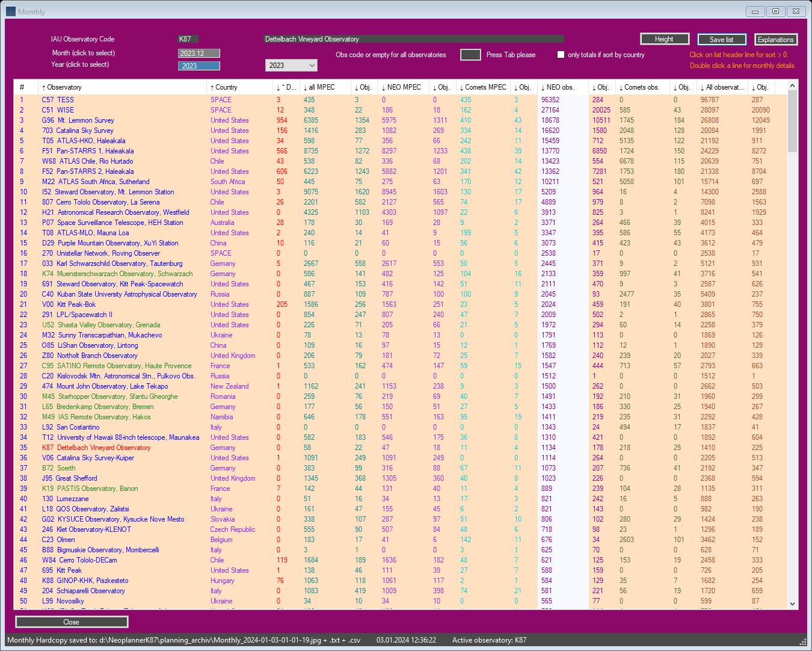The width and height of the screenshot is (812, 651).
Task: Click the empty obs code input box
Action: coord(470,55)
